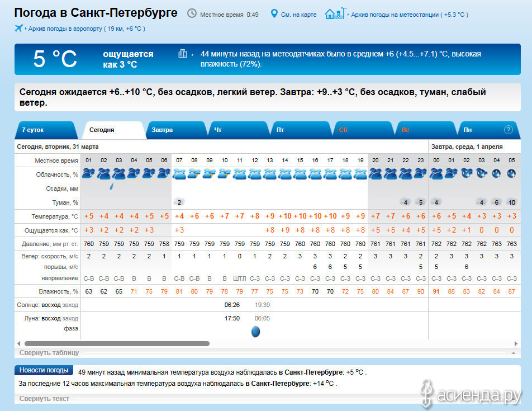Image resolution: width=532 pixels, height=411 pixels.
Task: Click the up arrow right of Свернуть таблицу
Action: 513,353
